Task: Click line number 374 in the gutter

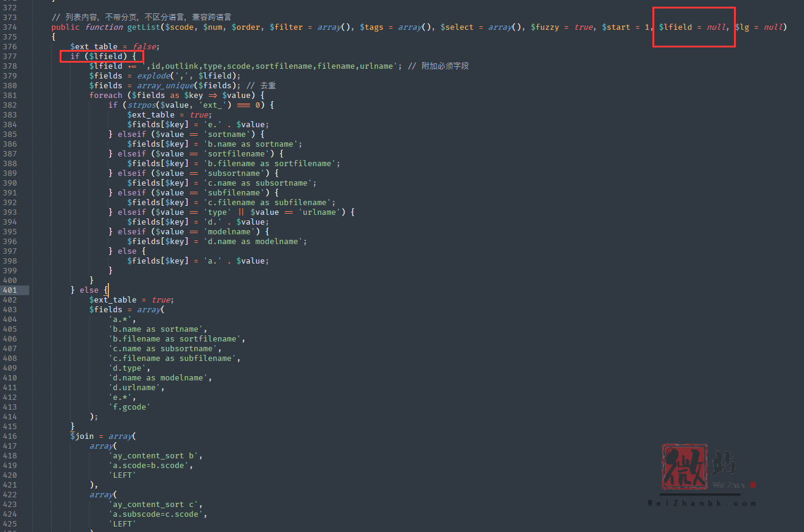Action: point(10,27)
